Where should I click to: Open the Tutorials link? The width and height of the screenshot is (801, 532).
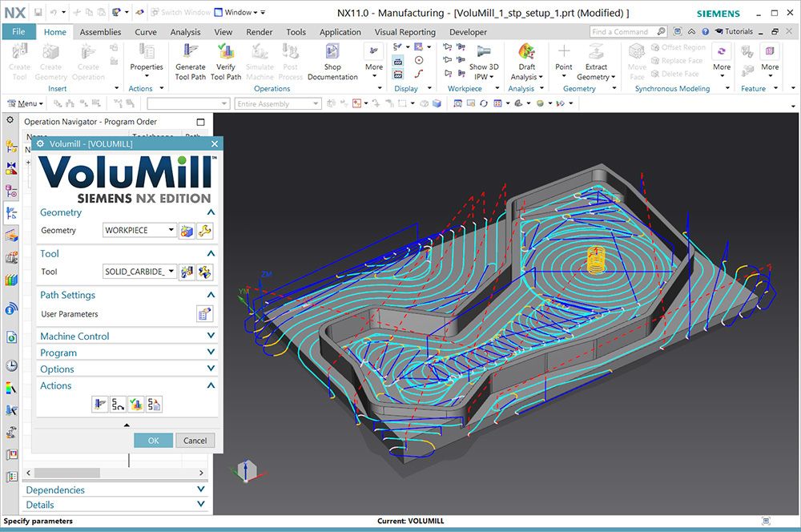pyautogui.click(x=734, y=32)
